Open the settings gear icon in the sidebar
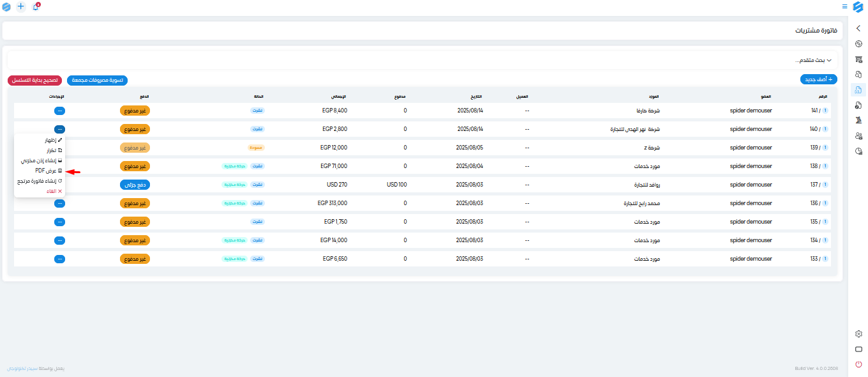This screenshot has width=868, height=377. point(858,334)
